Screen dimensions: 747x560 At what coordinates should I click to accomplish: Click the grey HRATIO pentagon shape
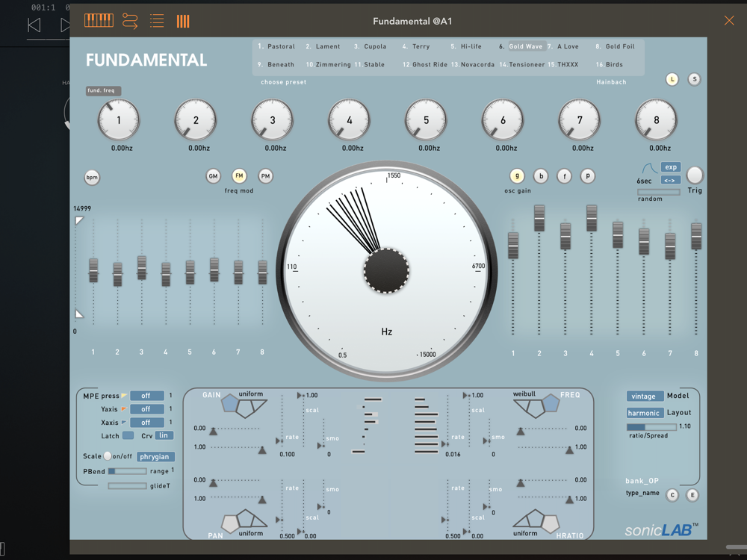(x=551, y=523)
